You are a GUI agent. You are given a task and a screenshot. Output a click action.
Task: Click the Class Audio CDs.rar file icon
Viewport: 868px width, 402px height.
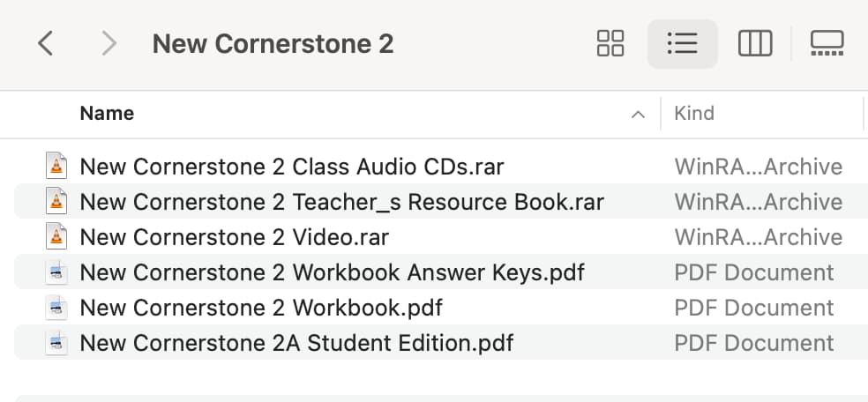[x=56, y=166]
